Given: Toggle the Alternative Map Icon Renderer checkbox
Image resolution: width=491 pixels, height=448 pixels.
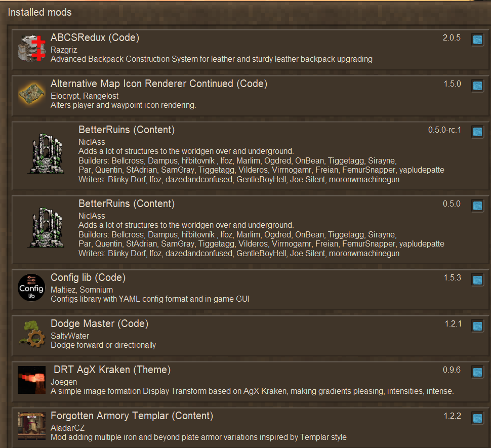Looking at the screenshot, I should point(477,86).
